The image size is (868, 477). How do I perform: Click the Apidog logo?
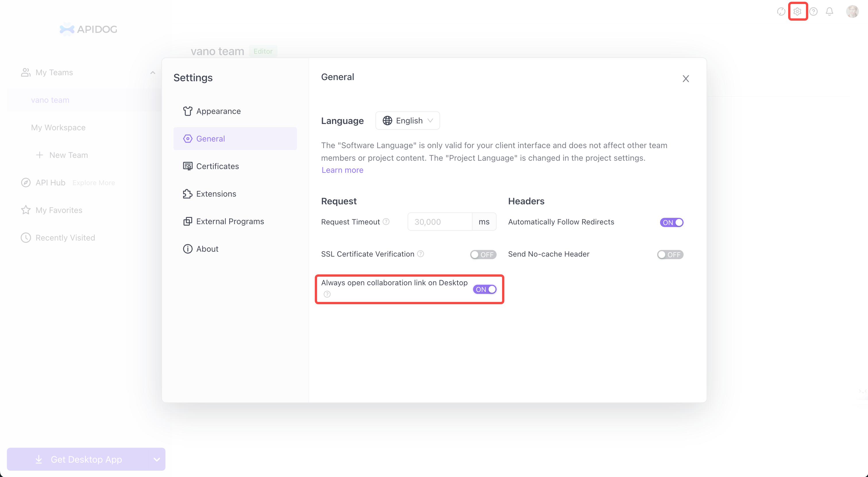[x=88, y=29]
